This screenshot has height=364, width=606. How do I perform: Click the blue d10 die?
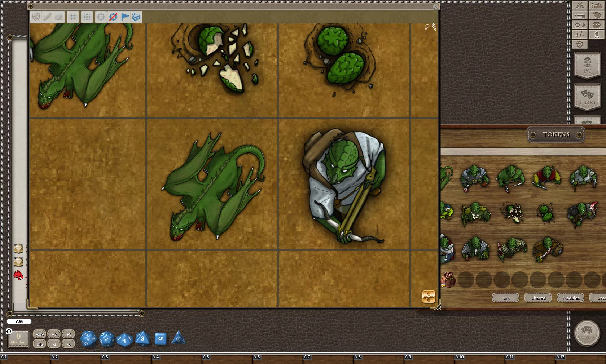pyautogui.click(x=124, y=339)
